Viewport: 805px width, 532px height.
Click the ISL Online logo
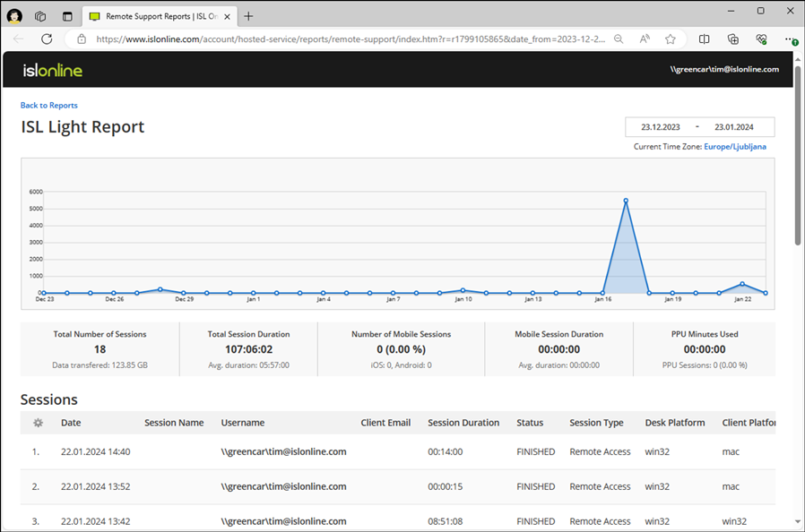click(52, 70)
